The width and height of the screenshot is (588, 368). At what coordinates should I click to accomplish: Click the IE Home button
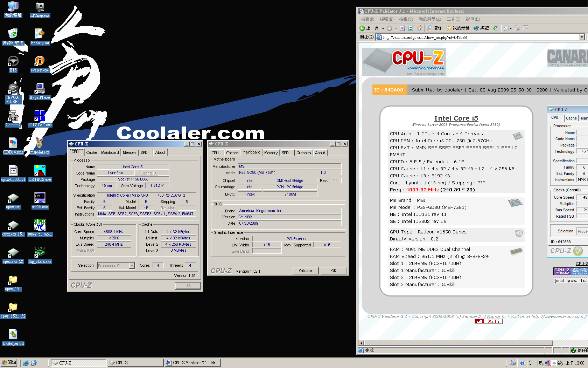click(x=419, y=28)
